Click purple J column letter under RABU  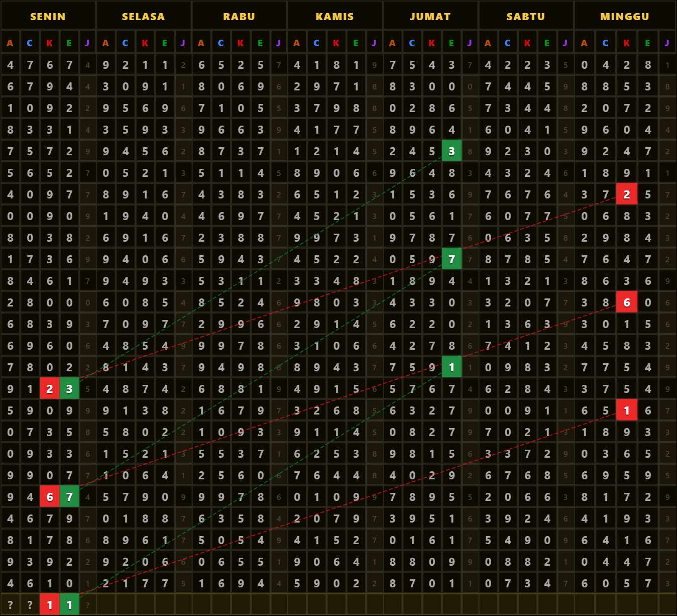278,43
